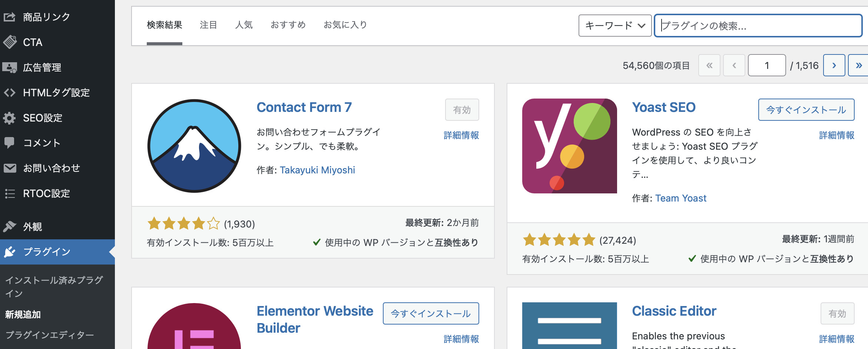Screen dimensions: 868x349
Task: Focus the プラグインの検索 search field
Action: click(758, 26)
